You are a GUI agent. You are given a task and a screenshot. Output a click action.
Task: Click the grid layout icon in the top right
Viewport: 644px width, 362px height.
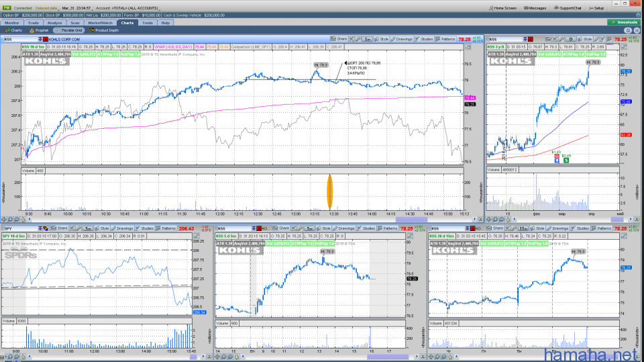pos(628,30)
